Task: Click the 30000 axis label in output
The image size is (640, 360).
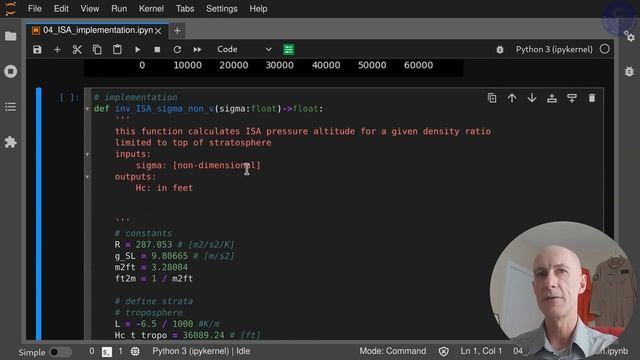Action: tap(280, 65)
